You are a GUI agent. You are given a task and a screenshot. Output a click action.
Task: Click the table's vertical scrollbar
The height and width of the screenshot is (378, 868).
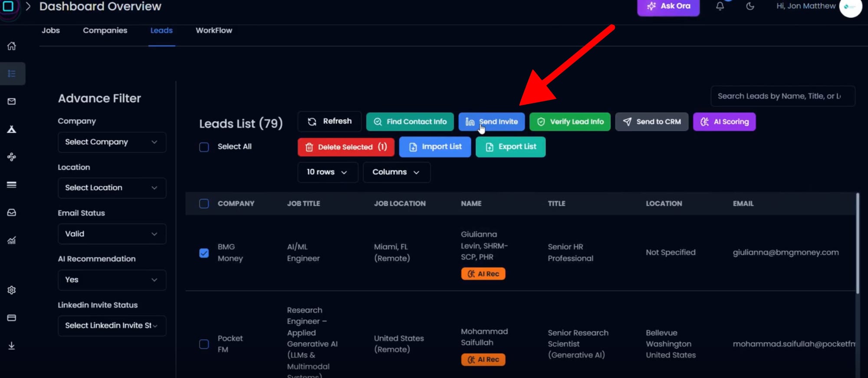tap(857, 243)
